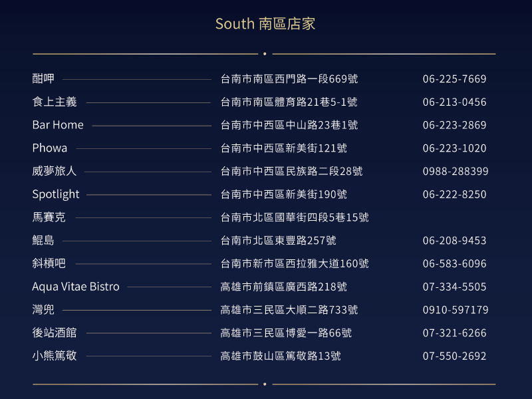Open the 小熊篤敬 store entry
Screen dimensions: 532x399
click(55, 356)
